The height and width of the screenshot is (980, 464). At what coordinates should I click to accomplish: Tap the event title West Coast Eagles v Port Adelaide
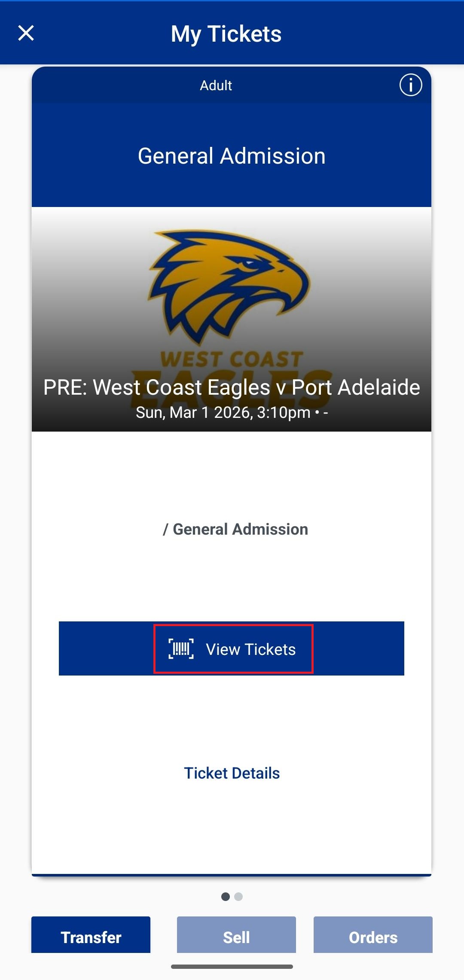click(x=232, y=387)
